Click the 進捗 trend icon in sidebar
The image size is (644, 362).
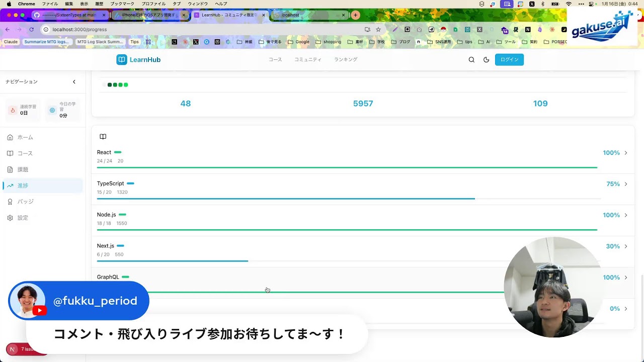click(10, 186)
